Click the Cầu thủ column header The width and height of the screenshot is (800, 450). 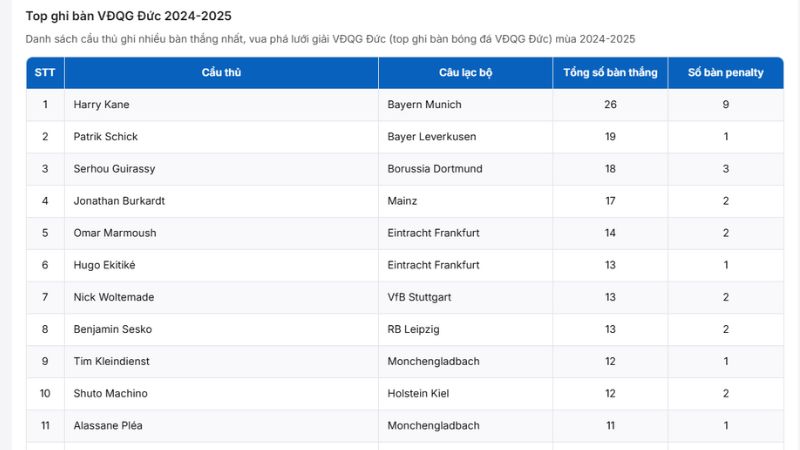click(221, 73)
